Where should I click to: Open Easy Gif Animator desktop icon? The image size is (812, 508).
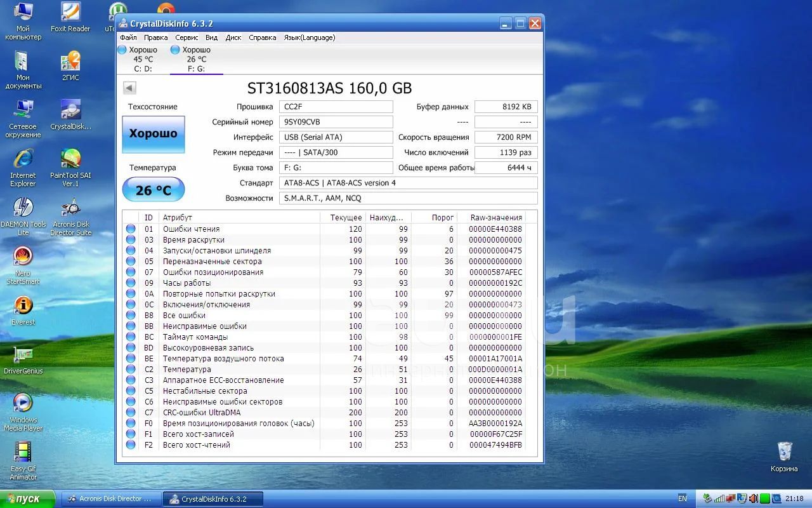coord(23,462)
